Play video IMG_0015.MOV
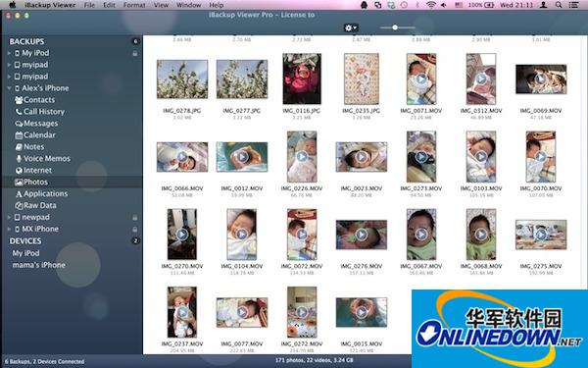588x368 pixels. [362, 312]
